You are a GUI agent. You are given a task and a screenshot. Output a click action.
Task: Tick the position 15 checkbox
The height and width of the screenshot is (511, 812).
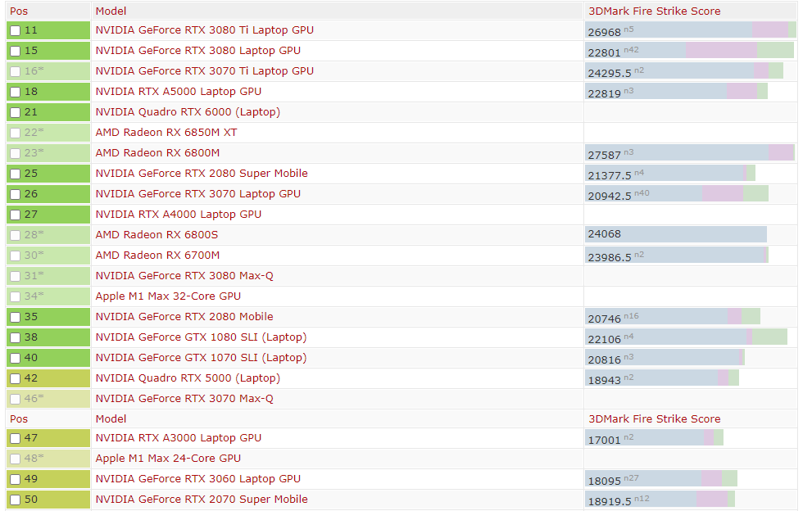[16, 51]
